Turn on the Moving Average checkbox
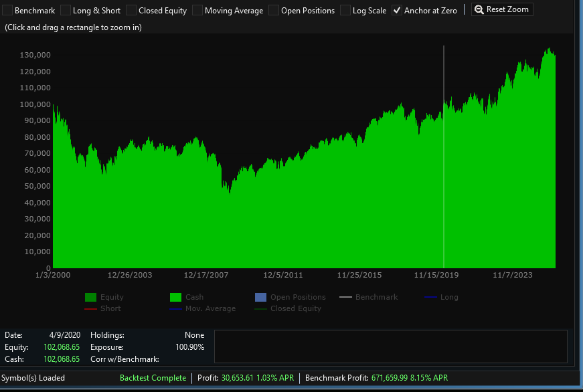583x392 pixels. click(197, 11)
